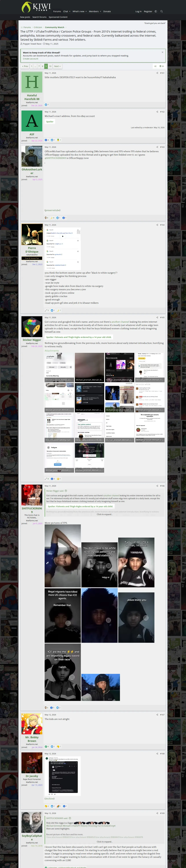Click reaction icons under post #162

(x=53, y=140)
